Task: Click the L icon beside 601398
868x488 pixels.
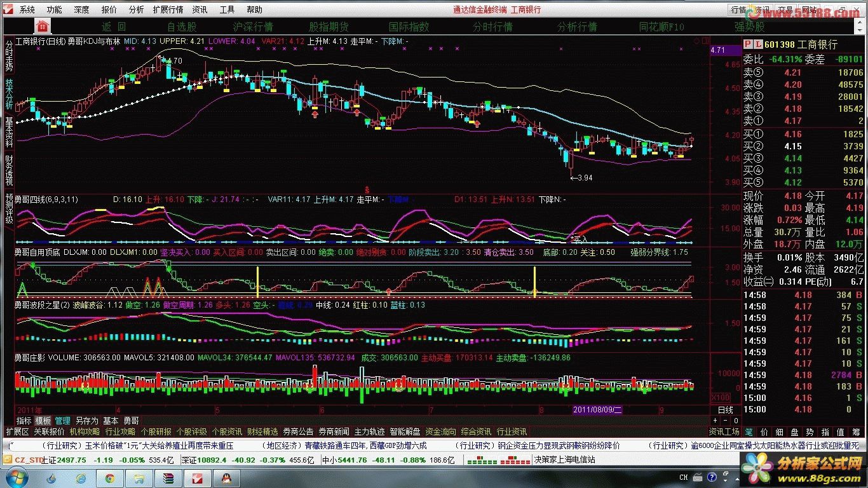Action: click(757, 44)
